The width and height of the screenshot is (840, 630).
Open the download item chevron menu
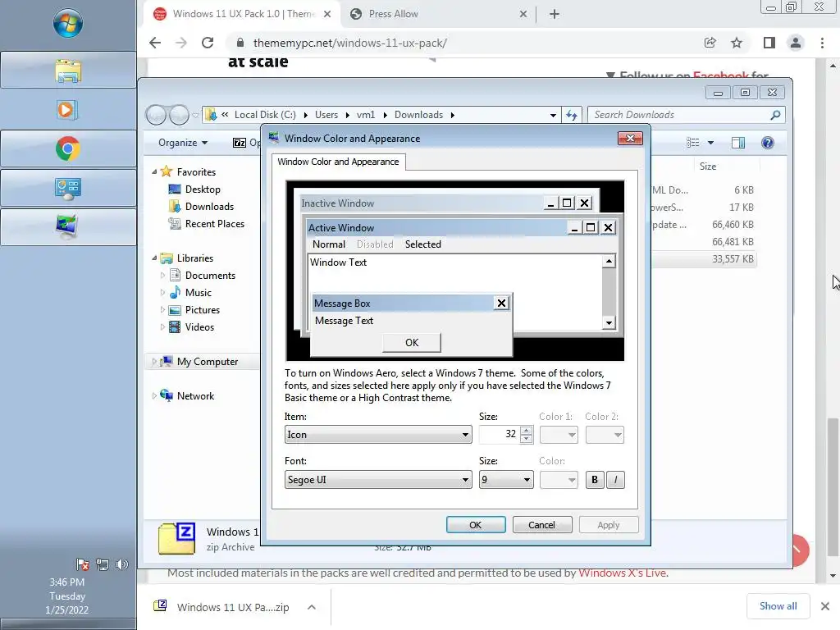[x=311, y=607]
